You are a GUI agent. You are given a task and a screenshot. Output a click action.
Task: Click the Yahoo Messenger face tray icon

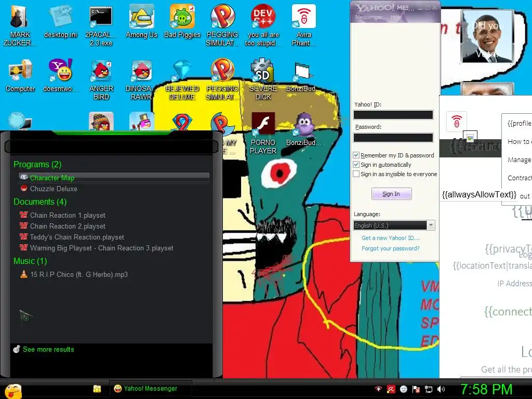403,389
